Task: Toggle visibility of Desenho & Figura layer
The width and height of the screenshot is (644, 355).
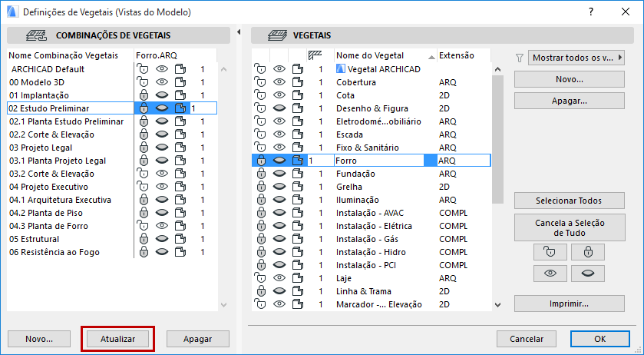Action: [x=279, y=108]
